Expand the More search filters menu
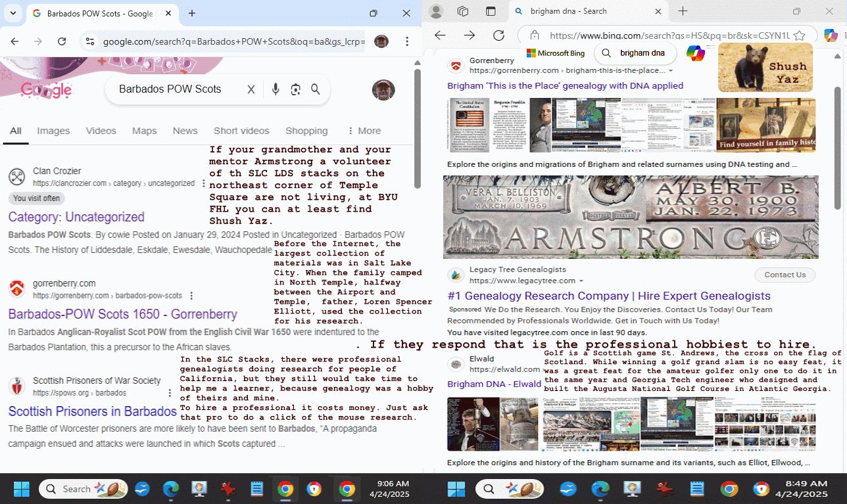847x504 pixels. tap(364, 131)
